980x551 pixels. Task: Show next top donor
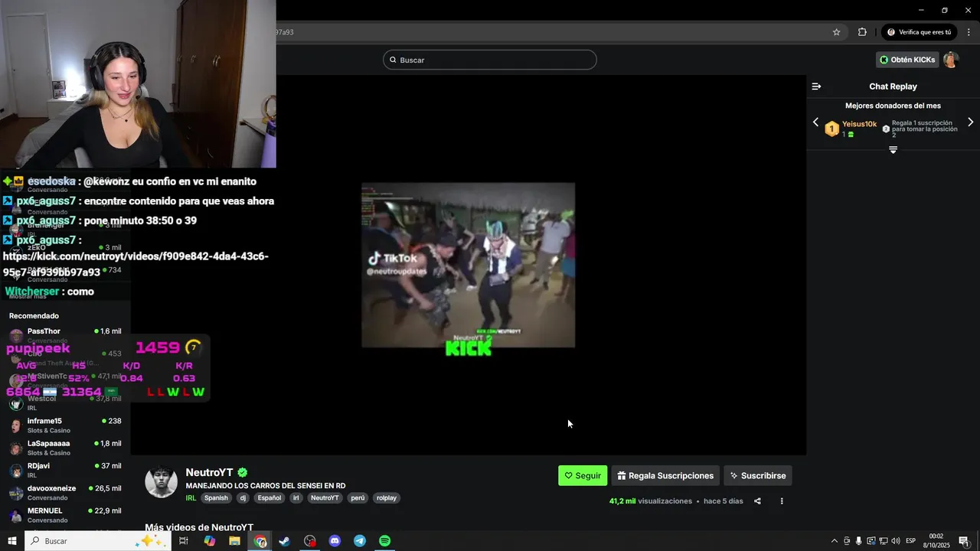[x=971, y=122]
